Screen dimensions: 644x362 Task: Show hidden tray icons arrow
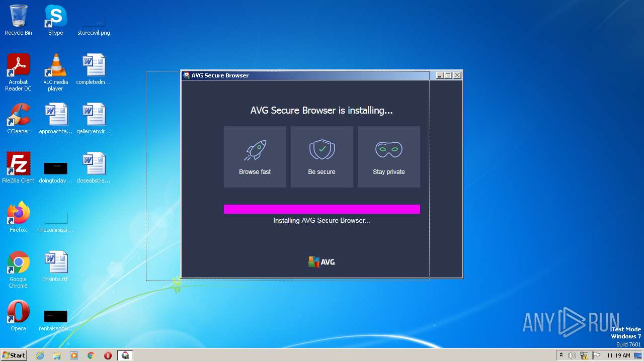pyautogui.click(x=561, y=355)
